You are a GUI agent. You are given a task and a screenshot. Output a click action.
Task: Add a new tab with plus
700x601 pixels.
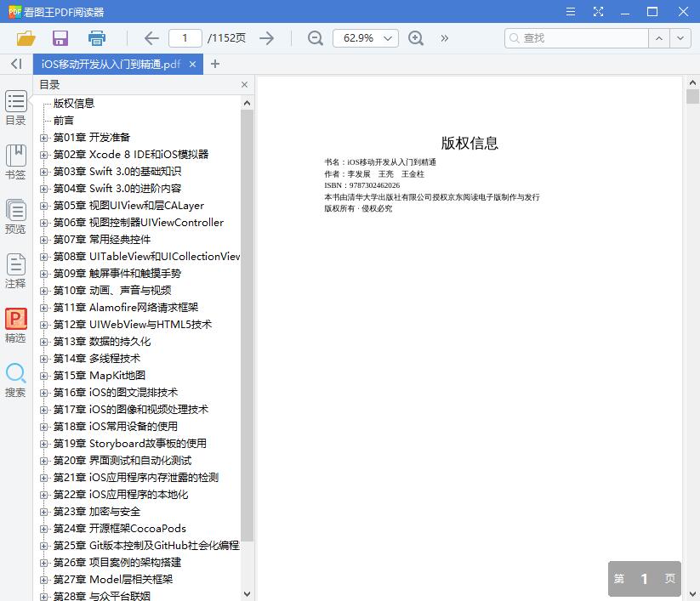click(214, 64)
